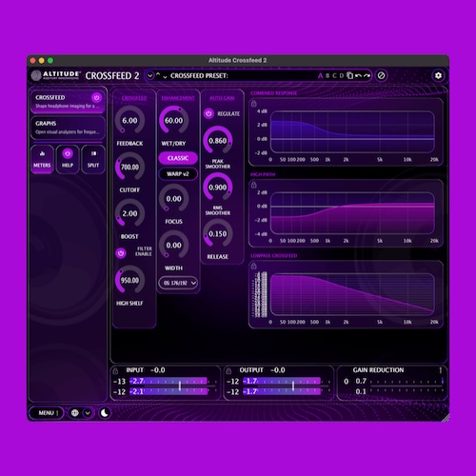This screenshot has width=476, height=476.
Task: Click the Feedback knob showing 6.00
Action: [x=129, y=121]
